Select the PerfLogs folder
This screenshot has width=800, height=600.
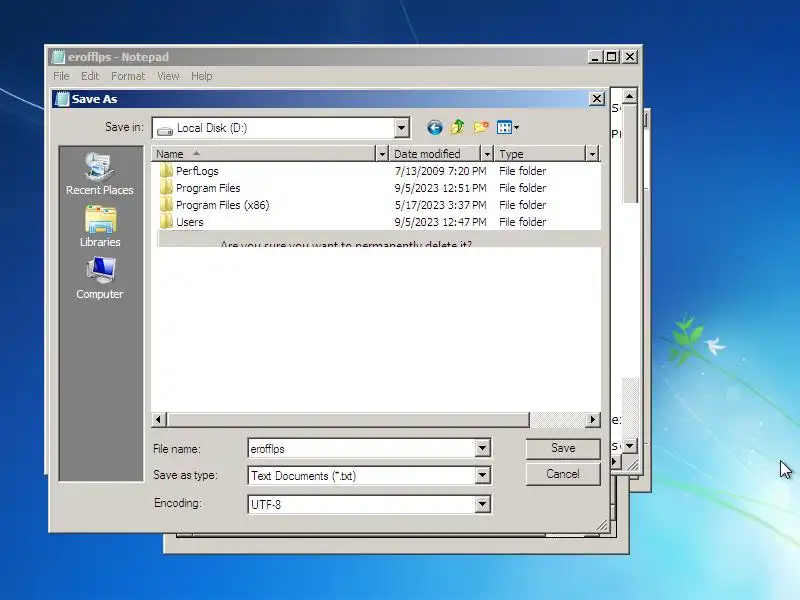197,171
